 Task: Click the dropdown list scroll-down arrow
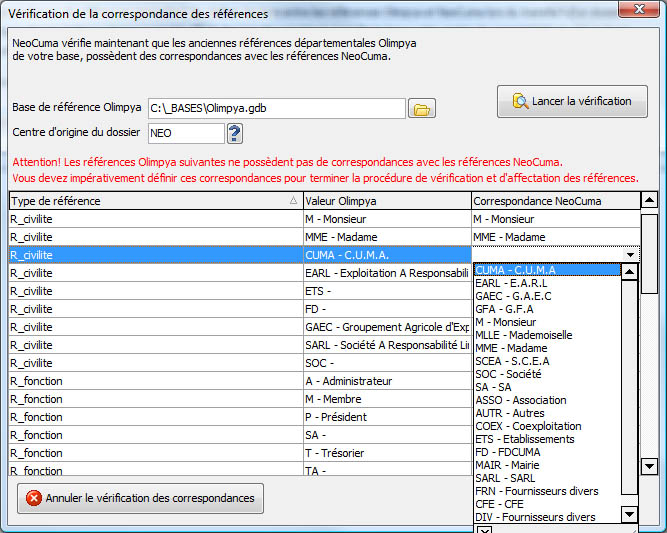tap(630, 514)
